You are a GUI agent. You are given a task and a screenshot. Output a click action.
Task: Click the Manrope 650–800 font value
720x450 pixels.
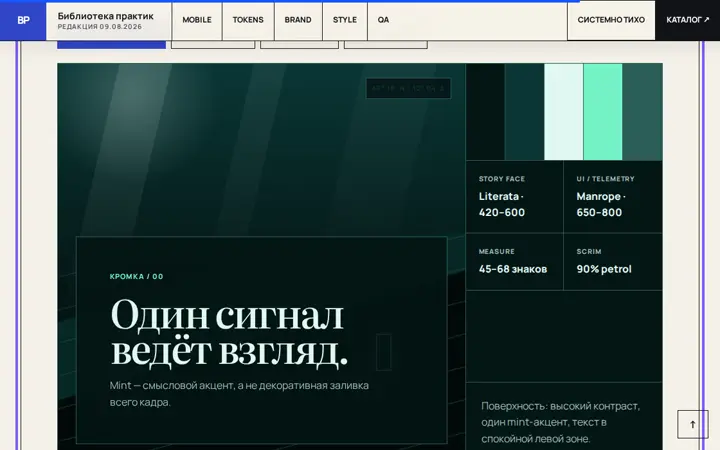click(601, 204)
